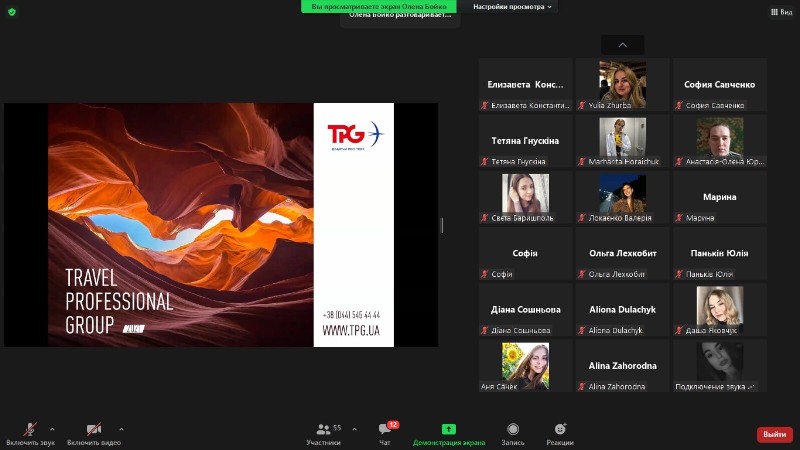The height and width of the screenshot is (450, 800).
Task: Click muted mic icon beside Yulia Zhurba
Action: pyautogui.click(x=582, y=105)
